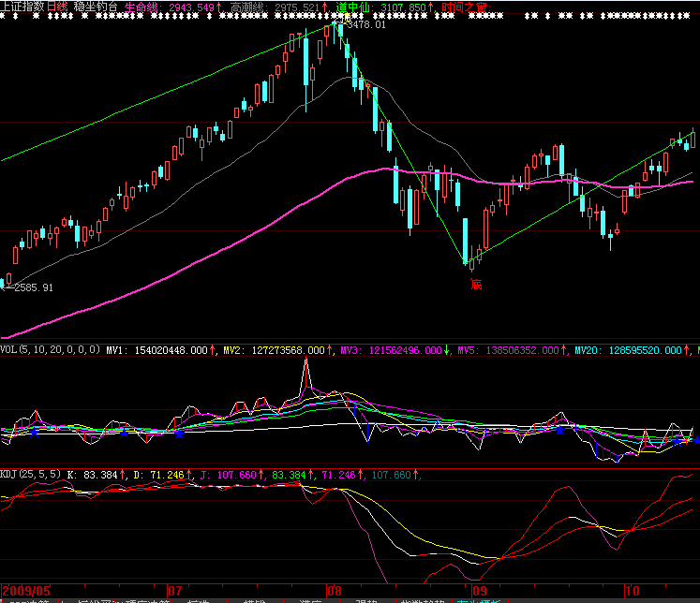This screenshot has height=603, width=700.
Task: Click the magenta J value 107.660
Action: (236, 475)
